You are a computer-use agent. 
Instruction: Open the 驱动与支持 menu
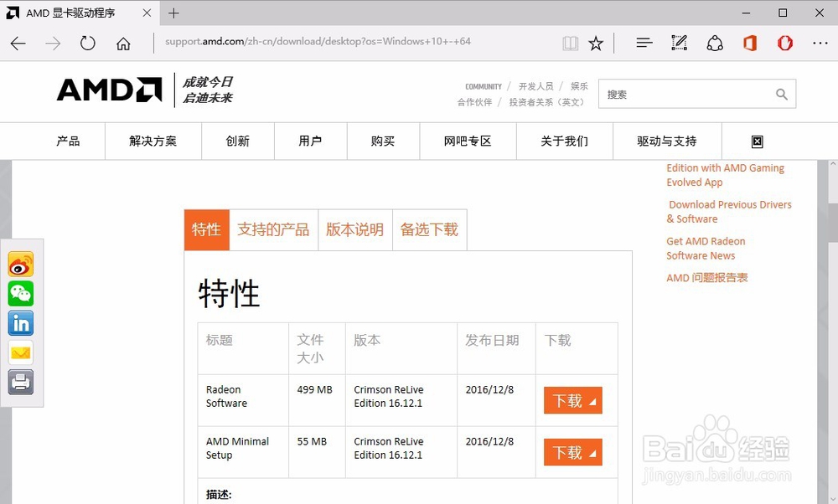tap(666, 141)
